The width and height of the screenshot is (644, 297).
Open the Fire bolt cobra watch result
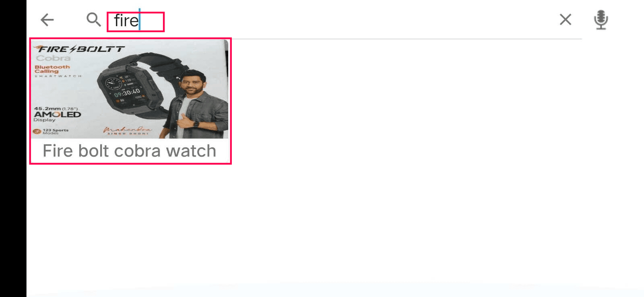(x=130, y=101)
